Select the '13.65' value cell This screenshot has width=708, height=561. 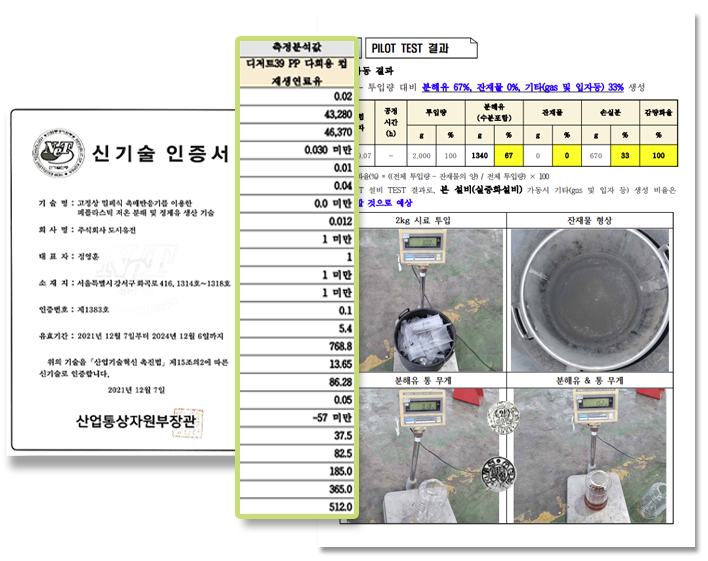tap(297, 364)
